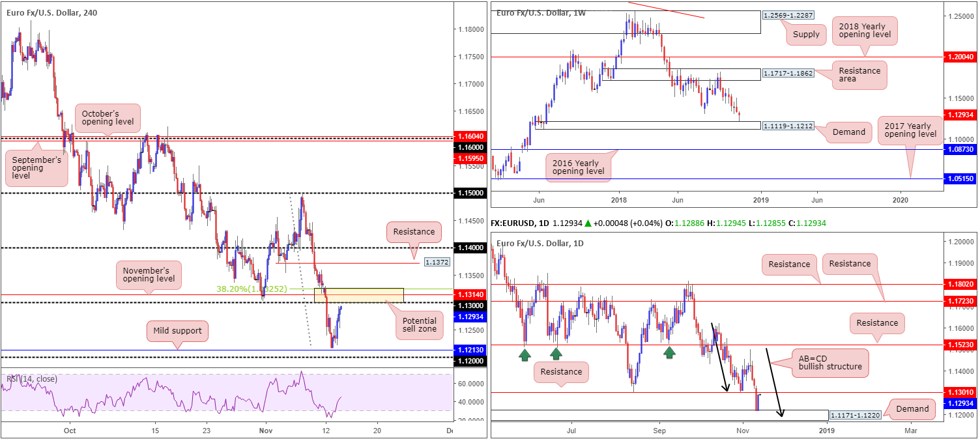Select the 1.12000 black price label
Screen dimensions: 980x441
tap(471, 362)
